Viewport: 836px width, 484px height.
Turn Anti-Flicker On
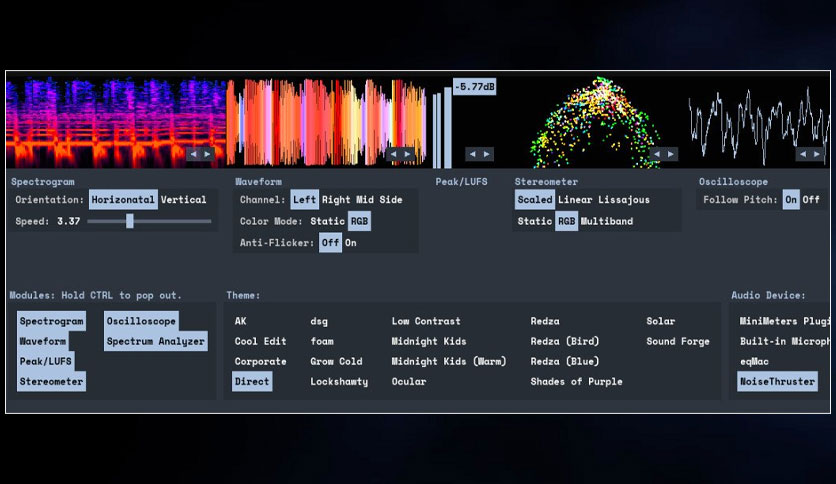click(350, 243)
